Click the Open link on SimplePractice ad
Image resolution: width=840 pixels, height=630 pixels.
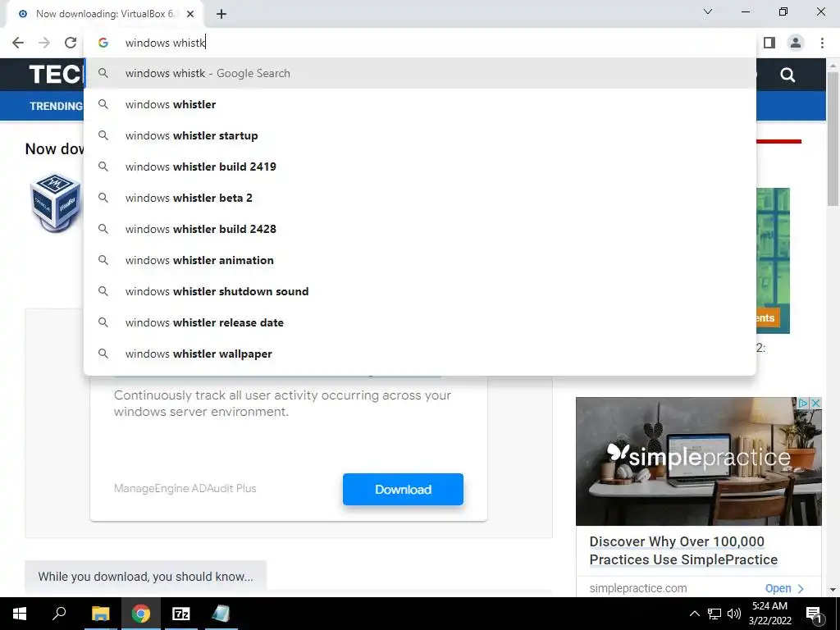click(x=784, y=588)
